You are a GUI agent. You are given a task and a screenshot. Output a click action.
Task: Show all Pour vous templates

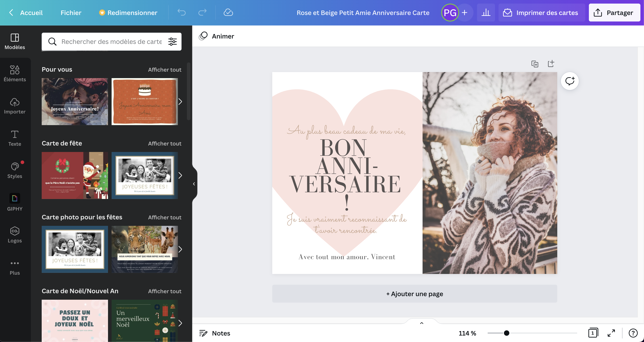pyautogui.click(x=164, y=70)
